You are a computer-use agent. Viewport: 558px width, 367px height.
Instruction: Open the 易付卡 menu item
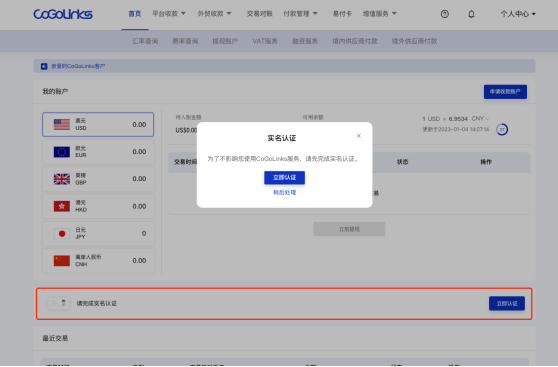click(x=342, y=14)
